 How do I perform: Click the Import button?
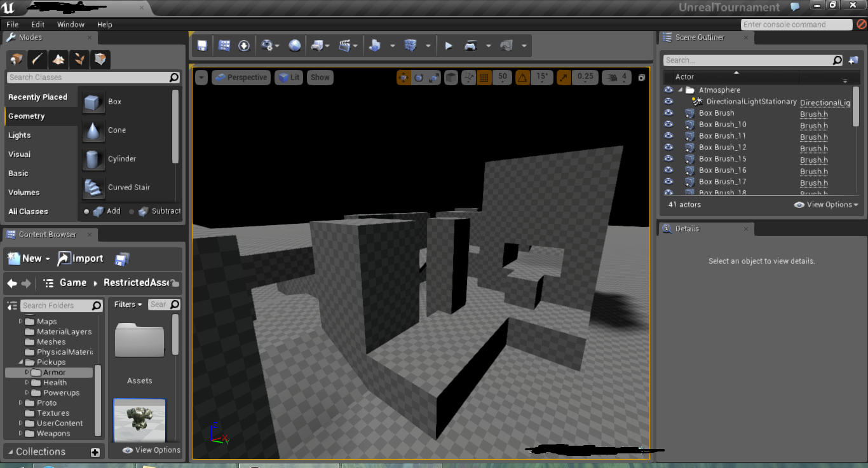point(81,258)
